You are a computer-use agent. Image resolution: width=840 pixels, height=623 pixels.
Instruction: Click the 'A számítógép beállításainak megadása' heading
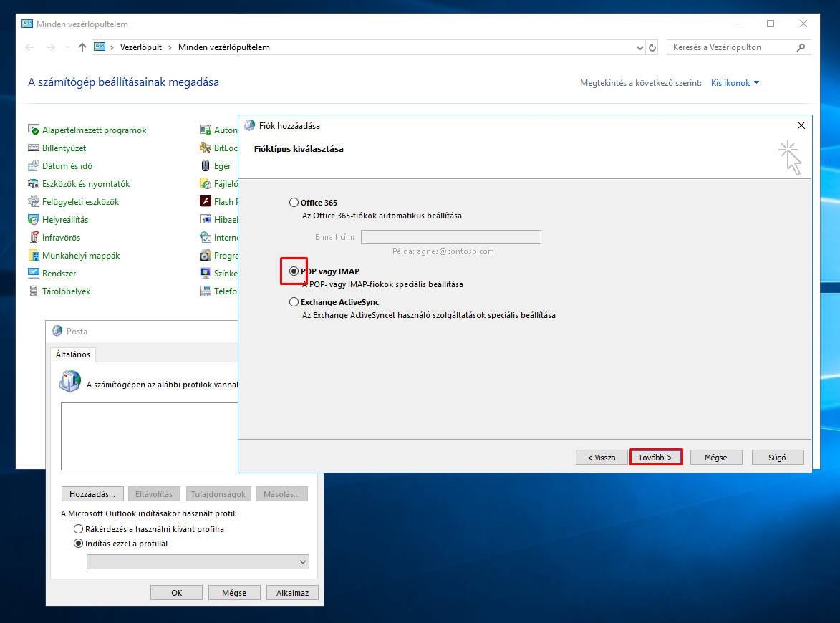click(x=124, y=82)
